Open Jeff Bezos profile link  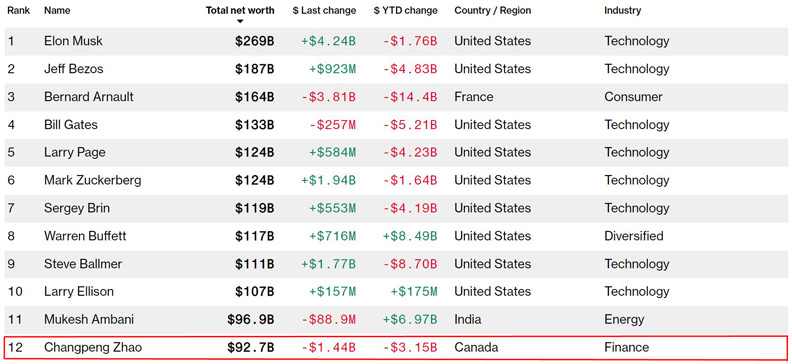click(74, 69)
